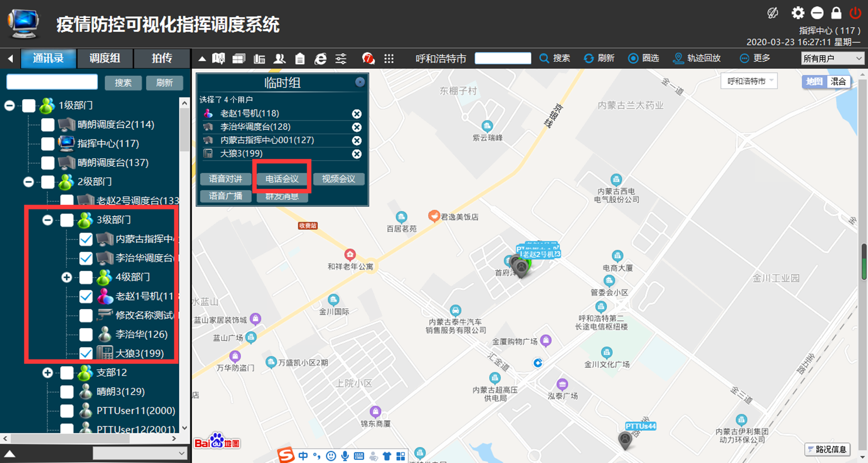Start 语音广播 to the group

coord(226,196)
